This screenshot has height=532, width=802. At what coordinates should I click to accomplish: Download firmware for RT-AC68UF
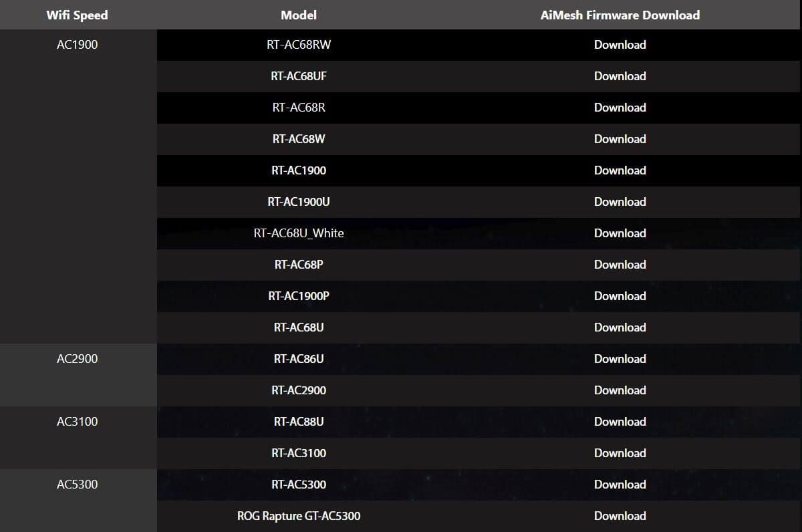620,76
